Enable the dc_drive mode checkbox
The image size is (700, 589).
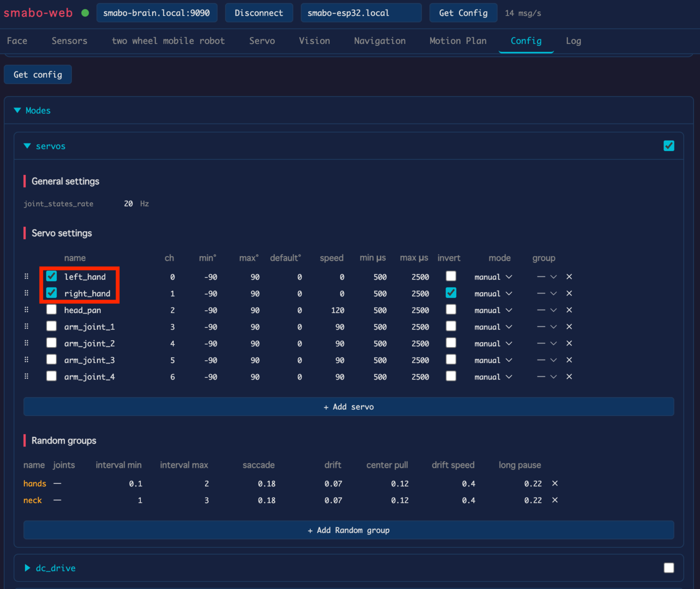[x=669, y=567]
